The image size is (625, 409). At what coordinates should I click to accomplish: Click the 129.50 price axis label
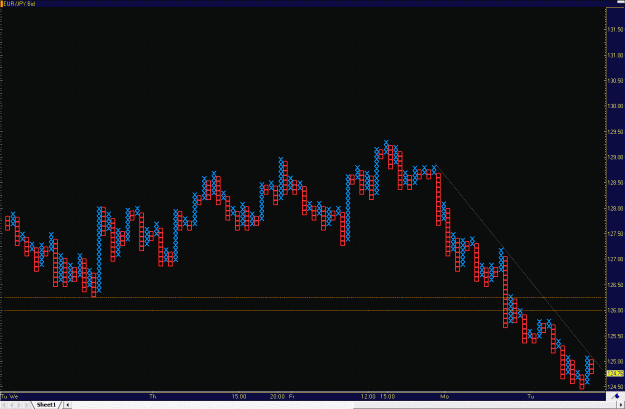[616, 132]
